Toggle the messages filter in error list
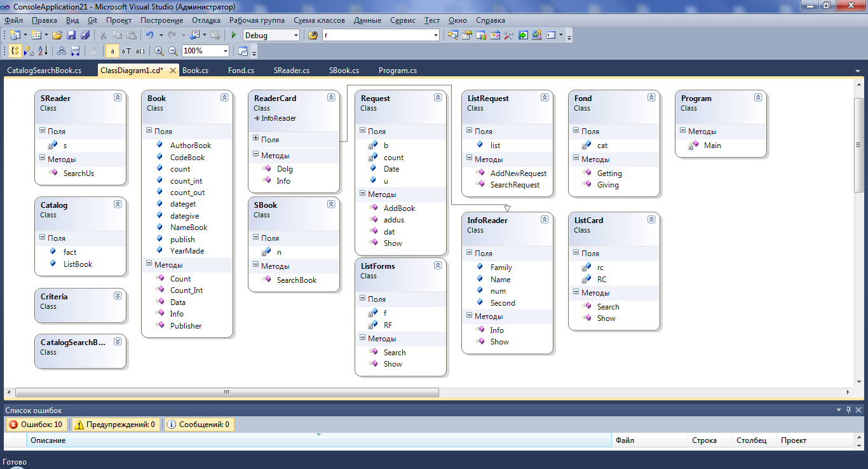The width and height of the screenshot is (868, 469). [x=198, y=425]
